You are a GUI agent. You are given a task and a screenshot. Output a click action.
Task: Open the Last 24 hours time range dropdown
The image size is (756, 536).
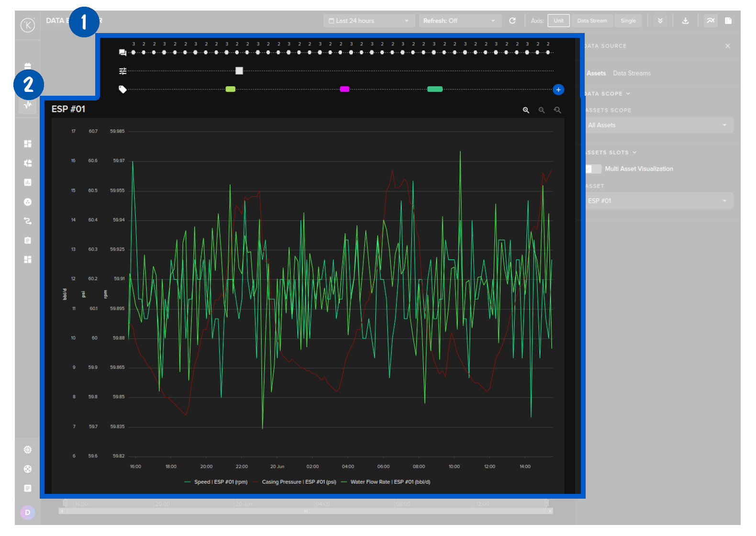(x=368, y=21)
